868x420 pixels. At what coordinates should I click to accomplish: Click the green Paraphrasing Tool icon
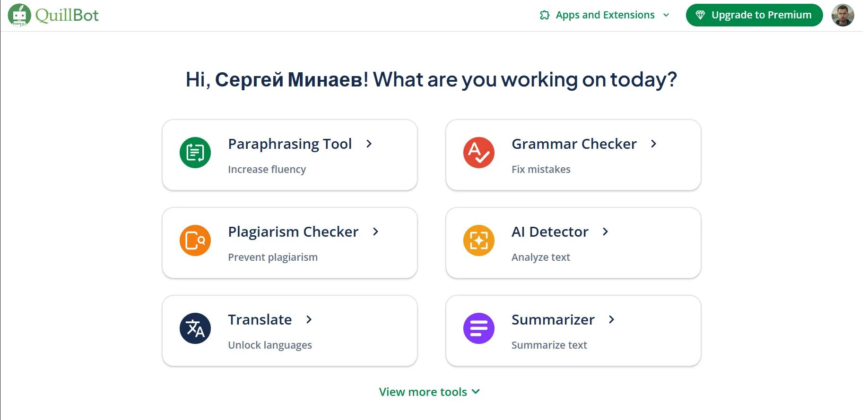(195, 153)
